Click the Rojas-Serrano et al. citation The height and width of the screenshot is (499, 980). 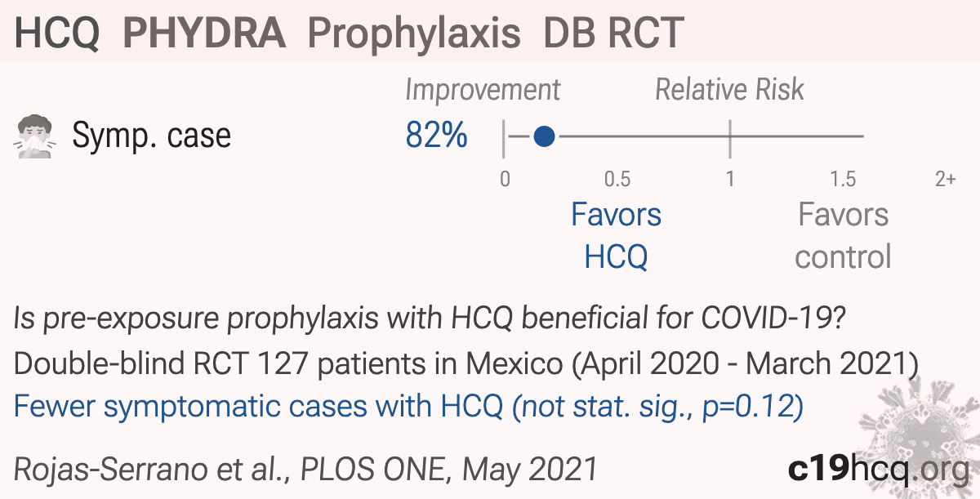(x=305, y=470)
